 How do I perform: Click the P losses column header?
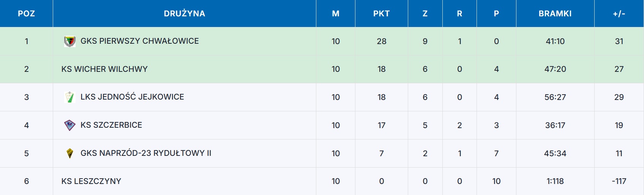496,14
